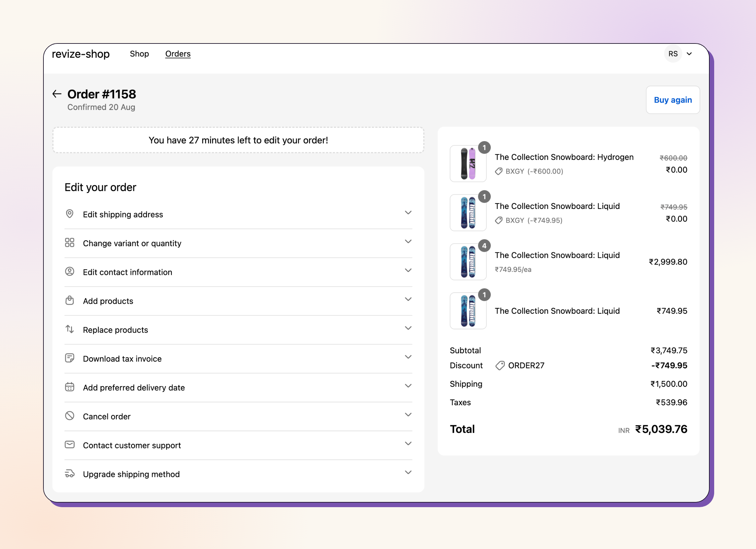Expand the Edit shipping address chevron
Image resolution: width=756 pixels, height=549 pixels.
408,213
